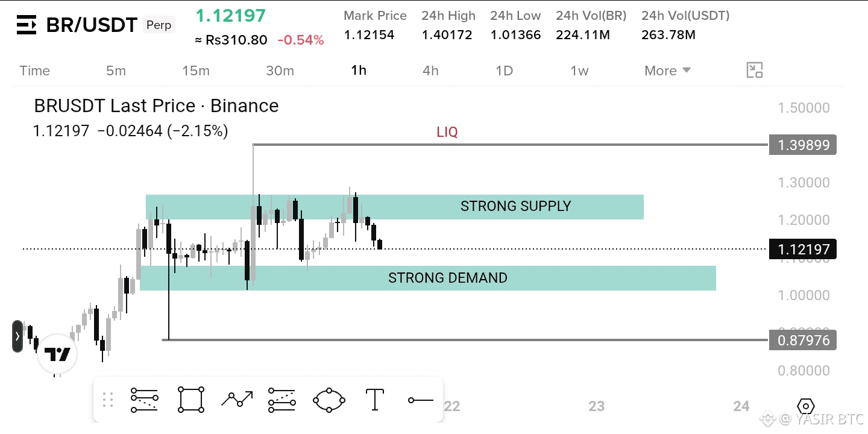The height and width of the screenshot is (434, 868).
Task: Open the hamburger menu beside BR/USDT
Action: coord(27,25)
